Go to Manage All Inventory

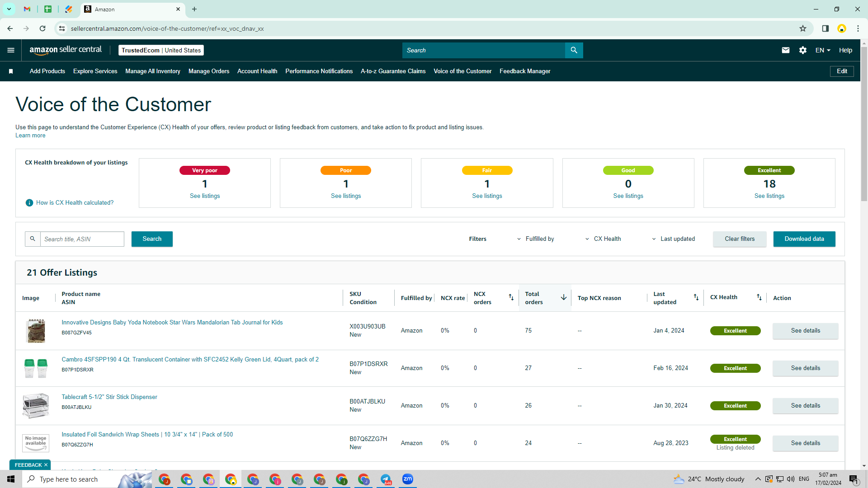coord(153,71)
